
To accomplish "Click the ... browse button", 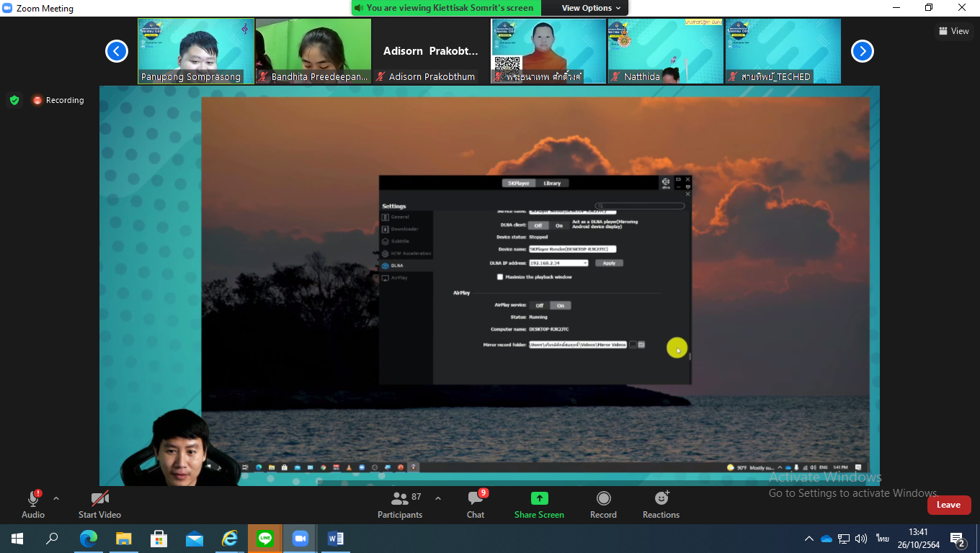I will [x=633, y=345].
